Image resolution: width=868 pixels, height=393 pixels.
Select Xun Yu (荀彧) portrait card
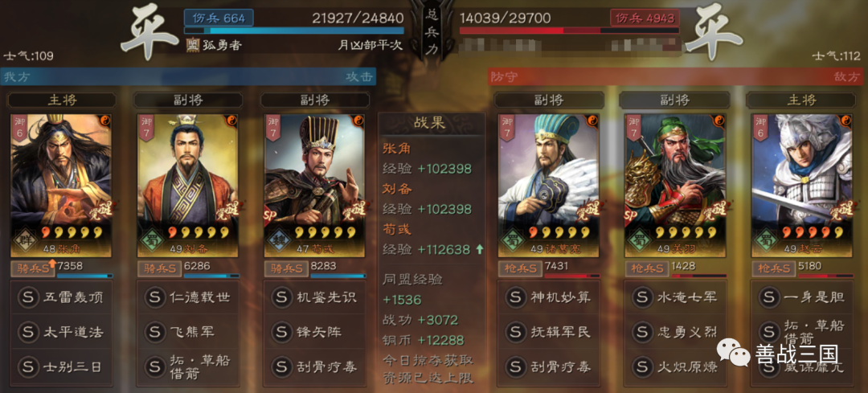(315, 186)
